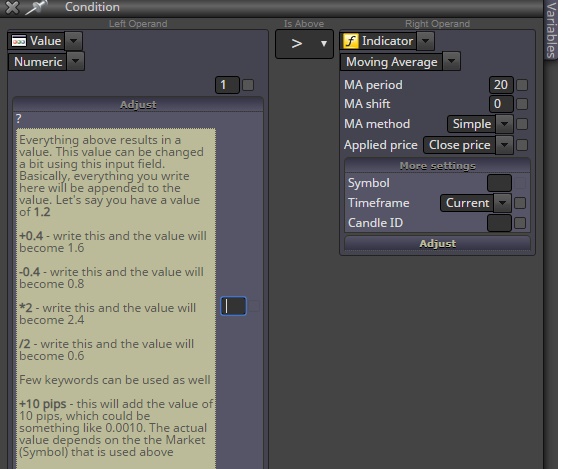
Task: Click the MA period field showing 20
Action: [x=501, y=85]
